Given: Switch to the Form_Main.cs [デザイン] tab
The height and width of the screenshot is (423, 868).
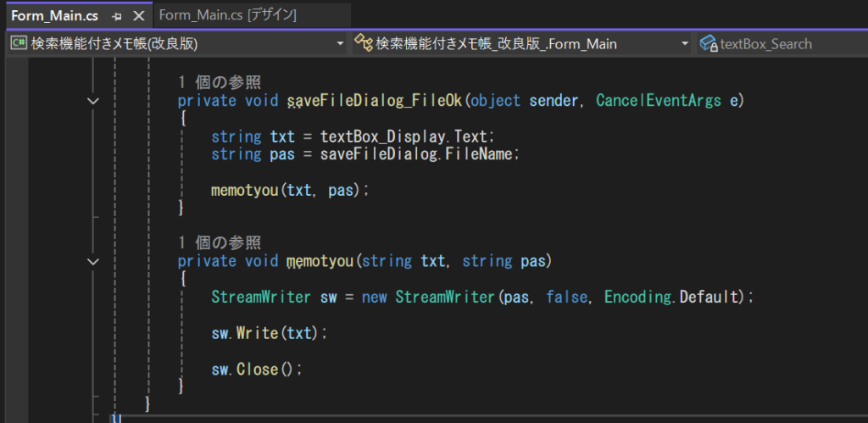Looking at the screenshot, I should pyautogui.click(x=227, y=16).
